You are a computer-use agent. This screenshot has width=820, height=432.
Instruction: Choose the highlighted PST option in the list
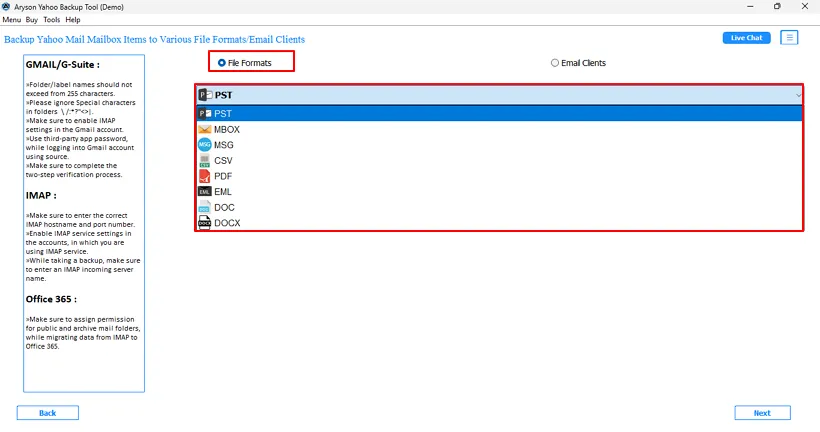(499, 113)
